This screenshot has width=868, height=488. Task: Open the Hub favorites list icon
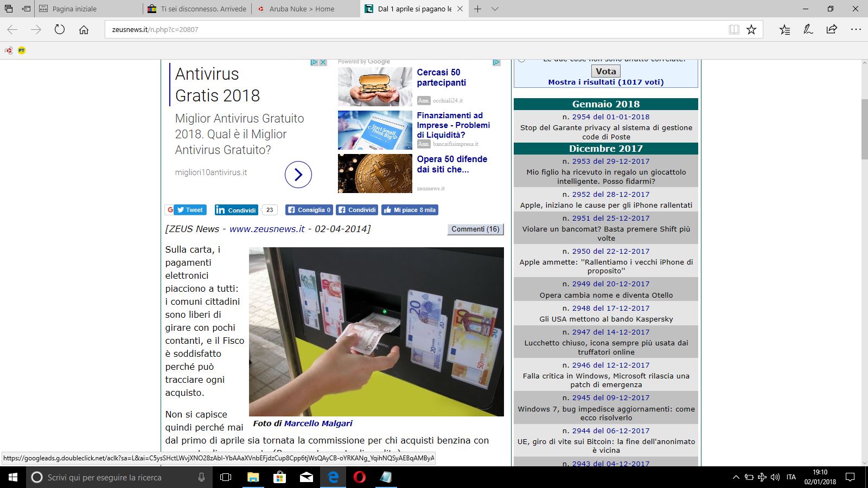[784, 30]
